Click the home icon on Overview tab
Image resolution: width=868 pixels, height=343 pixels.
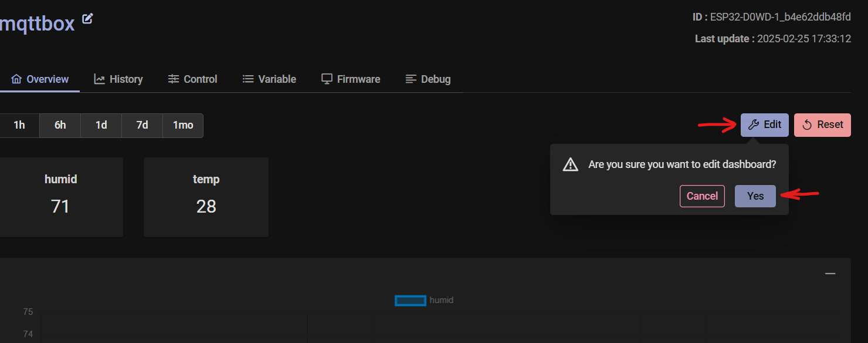pyautogui.click(x=16, y=78)
